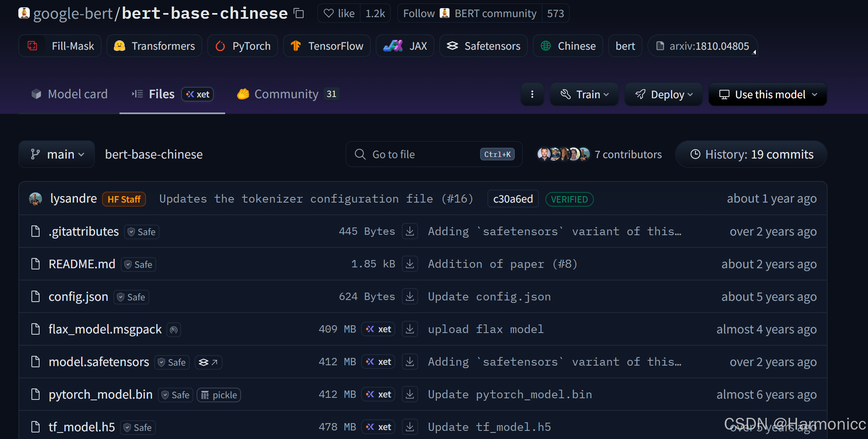Like the model with the heart button

(339, 13)
